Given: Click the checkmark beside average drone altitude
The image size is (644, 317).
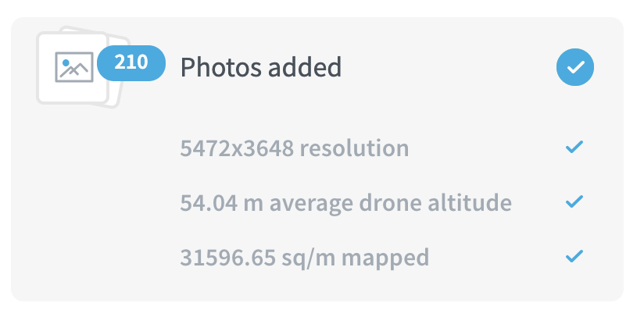Looking at the screenshot, I should tap(574, 201).
